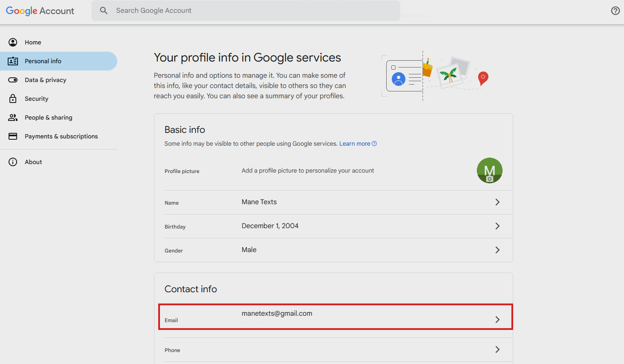This screenshot has width=624, height=364.
Task: Click manetexts@gmail.com email address
Action: click(x=277, y=314)
